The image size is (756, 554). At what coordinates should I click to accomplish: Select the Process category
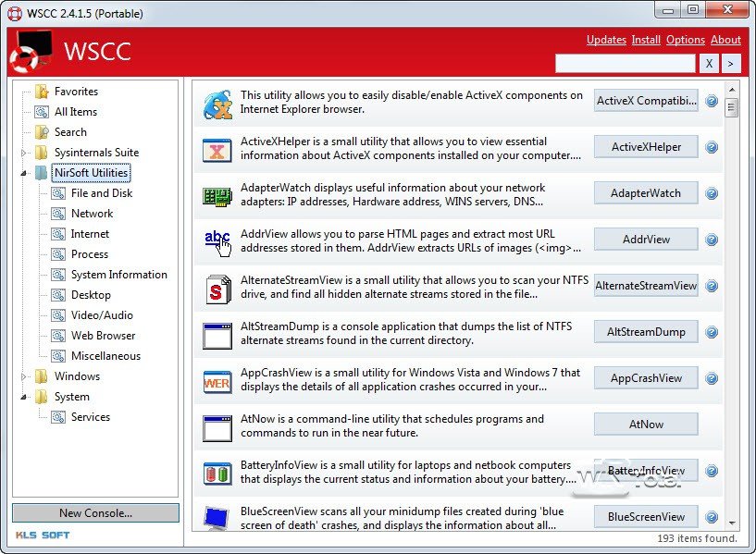(90, 253)
